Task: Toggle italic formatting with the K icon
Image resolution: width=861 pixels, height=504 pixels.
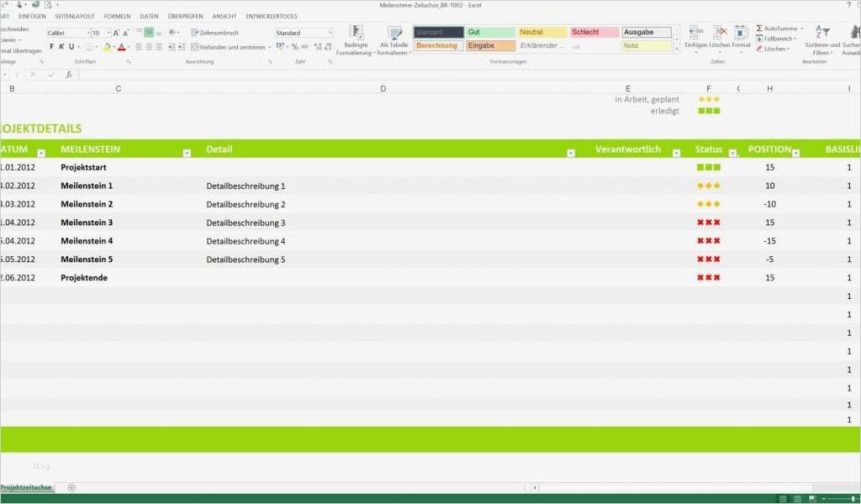Action: pos(61,45)
